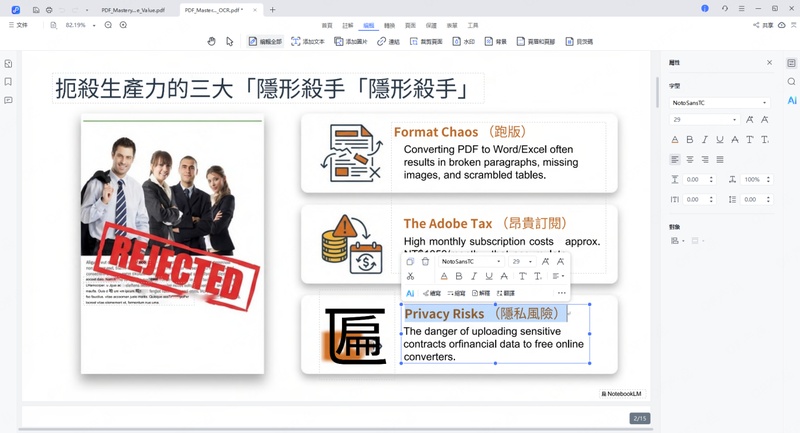Open font dropdown in floating toolbar
Screen dimensions: 800x433
471,261
